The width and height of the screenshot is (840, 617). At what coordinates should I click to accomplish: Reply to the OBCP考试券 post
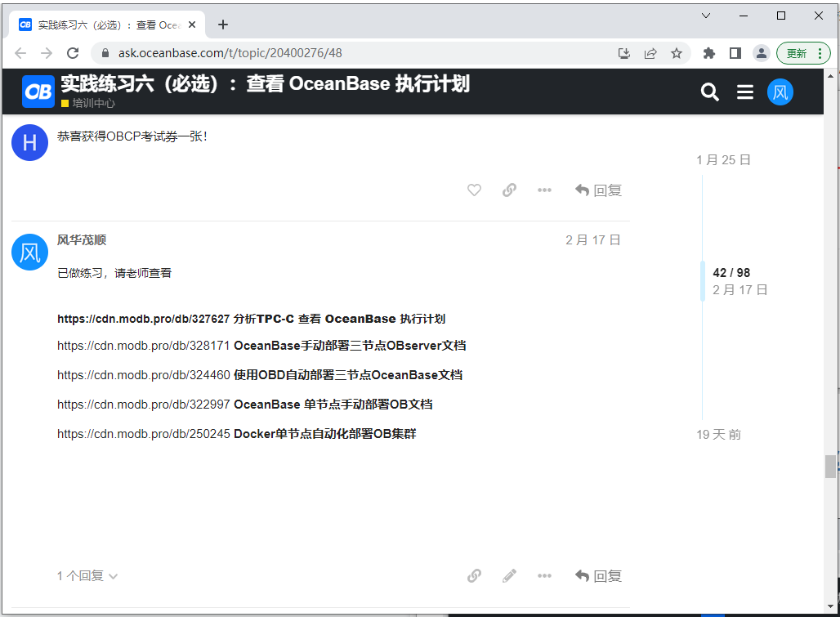tap(598, 190)
